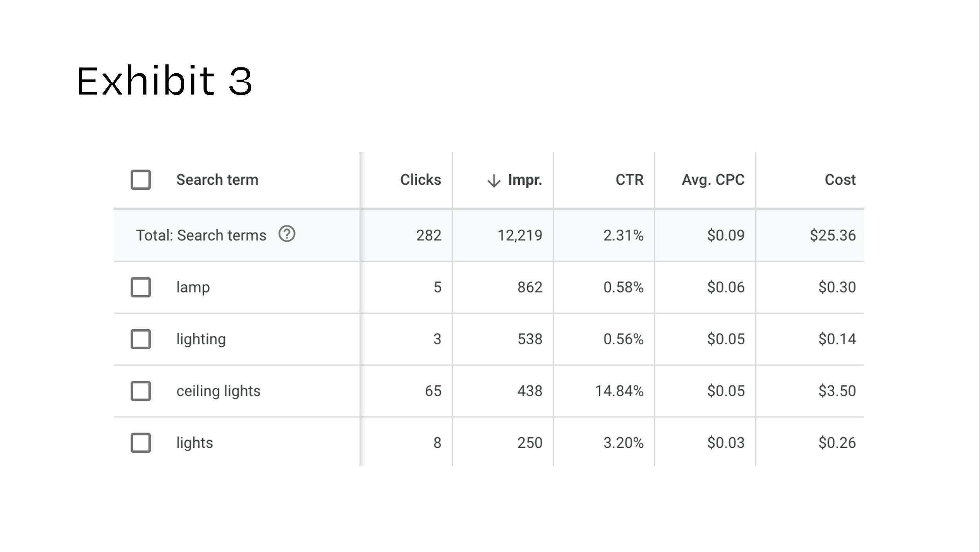This screenshot has width=980, height=552.
Task: Click the Avg. CPC column header
Action: (x=713, y=180)
